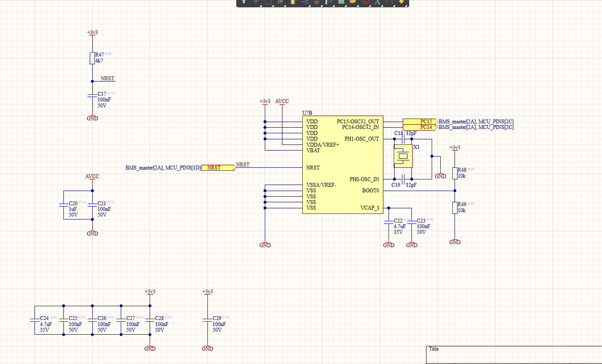Select the place junction tool
Image resolution: width=602 pixels, height=364 pixels.
[x=401, y=3]
